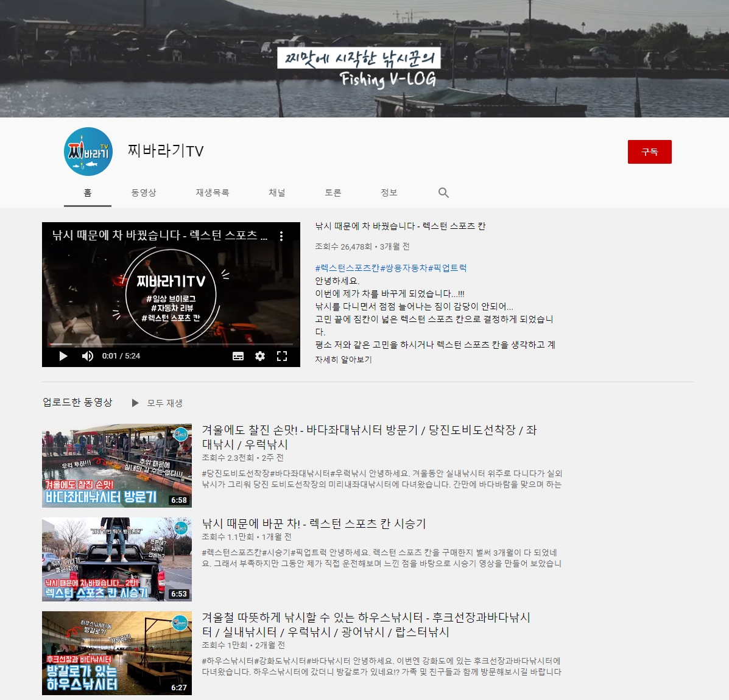The height and width of the screenshot is (700, 729).
Task: Open the 재생목록 tab
Action: (x=212, y=193)
